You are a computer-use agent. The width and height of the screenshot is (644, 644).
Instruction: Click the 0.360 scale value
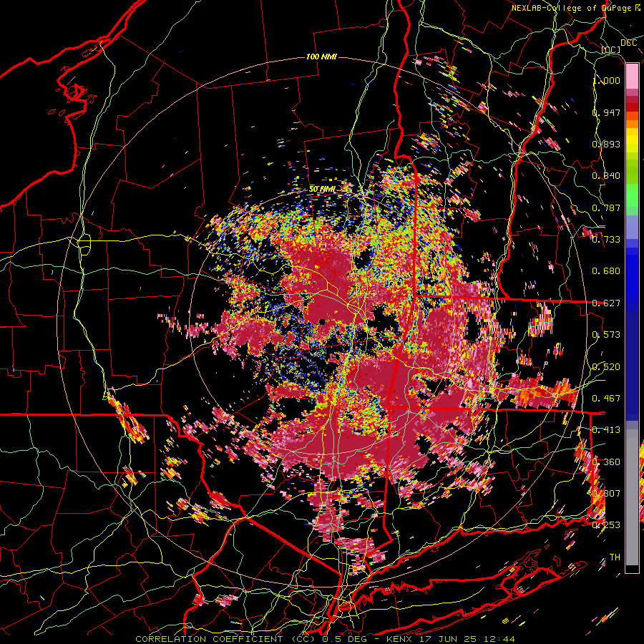[606, 462]
